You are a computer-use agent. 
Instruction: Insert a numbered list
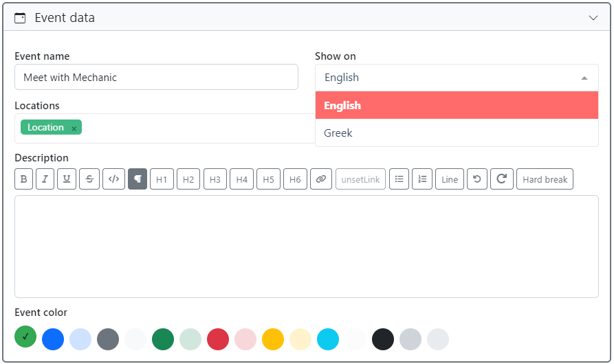pos(422,179)
